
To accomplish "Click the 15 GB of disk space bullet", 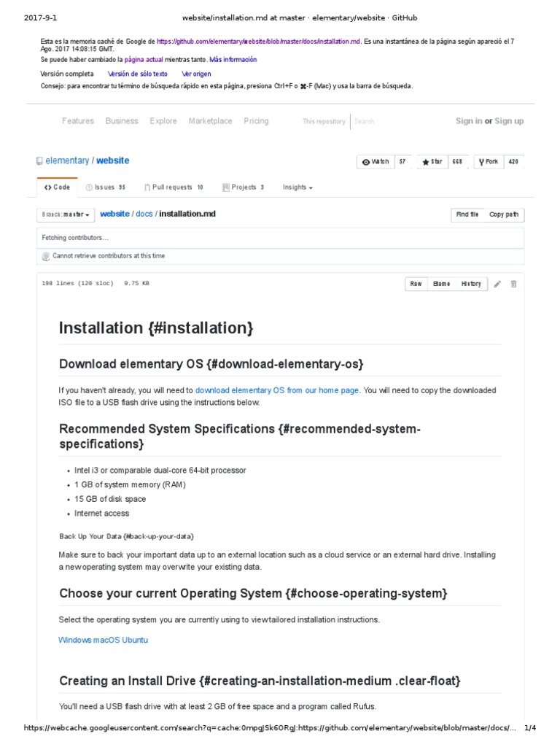I will point(110,499).
